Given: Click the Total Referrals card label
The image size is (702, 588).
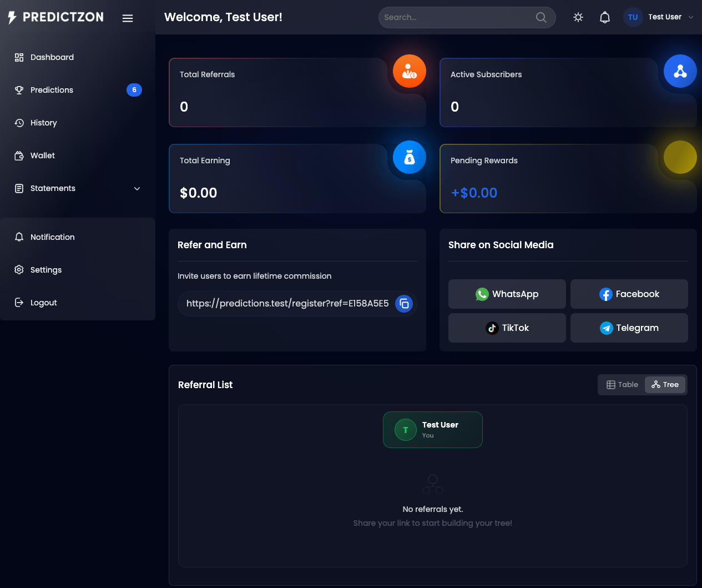Looking at the screenshot, I should tap(207, 74).
